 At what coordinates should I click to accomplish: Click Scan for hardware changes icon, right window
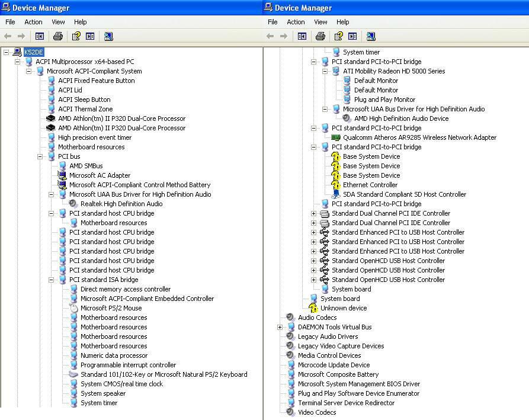click(x=371, y=36)
